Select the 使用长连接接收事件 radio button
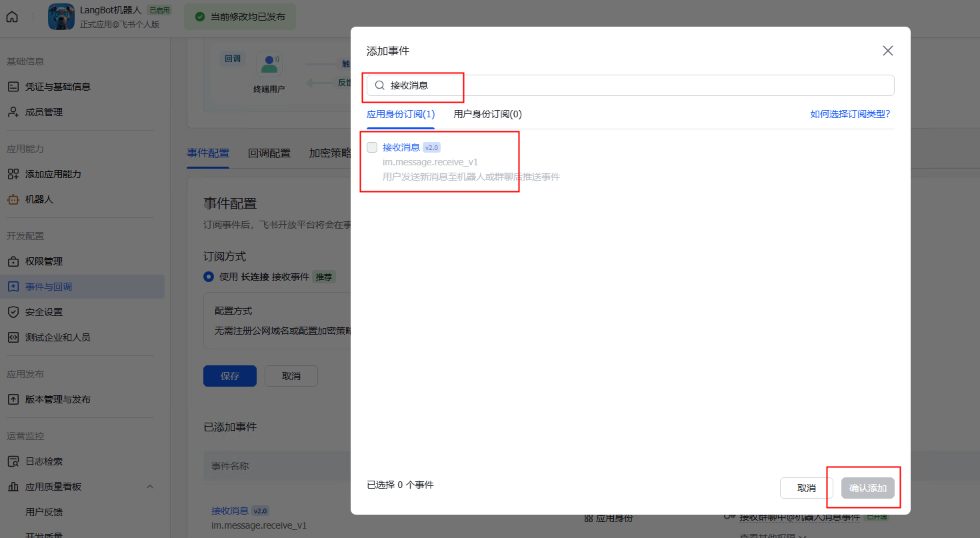 tap(209, 277)
